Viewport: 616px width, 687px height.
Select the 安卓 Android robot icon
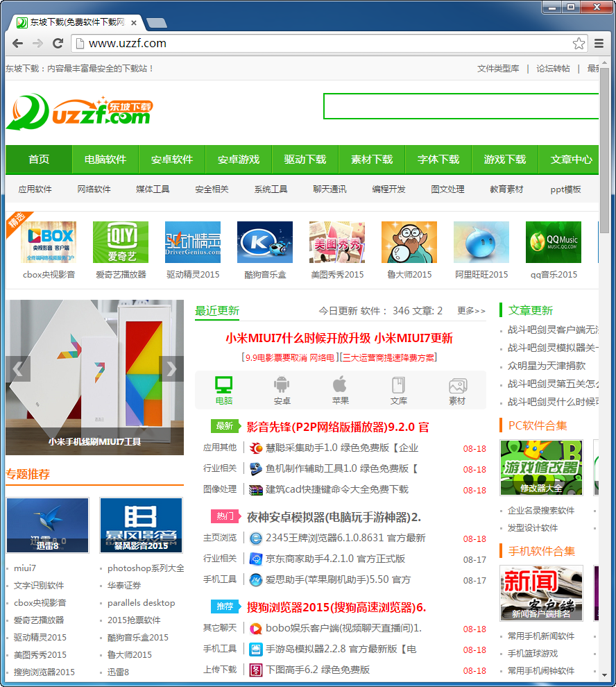[x=282, y=384]
